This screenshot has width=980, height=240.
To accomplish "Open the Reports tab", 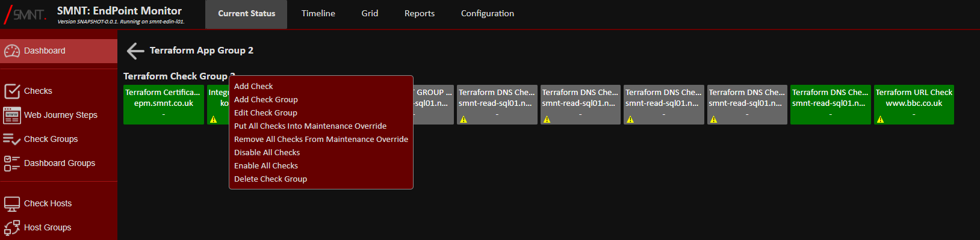I will (x=420, y=14).
